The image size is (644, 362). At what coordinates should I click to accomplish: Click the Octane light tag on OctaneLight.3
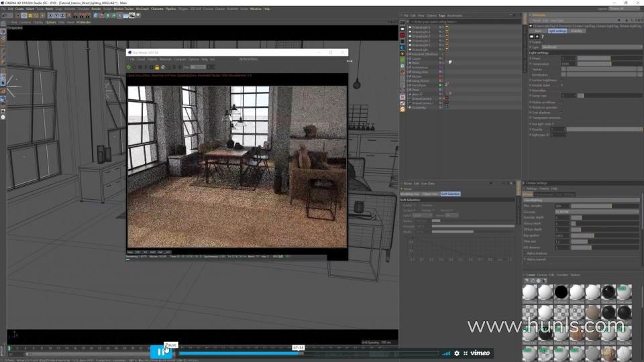click(x=447, y=36)
